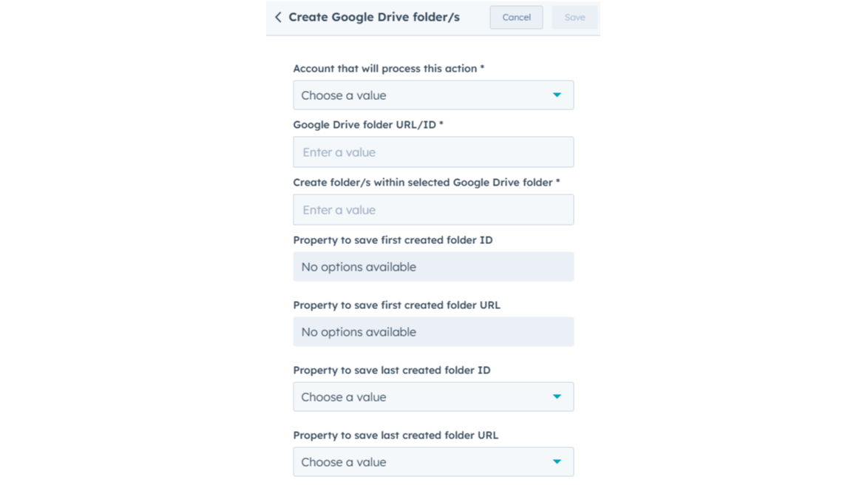The image size is (868, 488).
Task: Click Property to save first created folder URL label
Action: point(397,305)
